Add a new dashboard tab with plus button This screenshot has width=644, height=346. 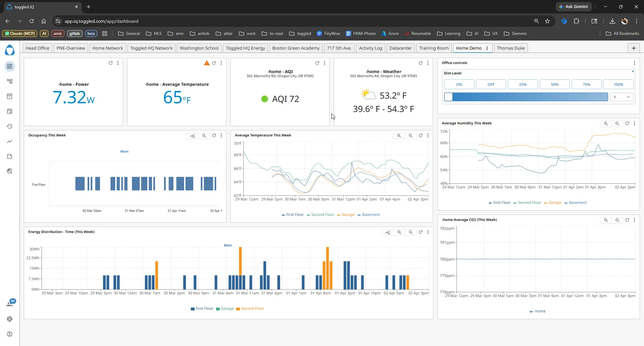point(634,48)
